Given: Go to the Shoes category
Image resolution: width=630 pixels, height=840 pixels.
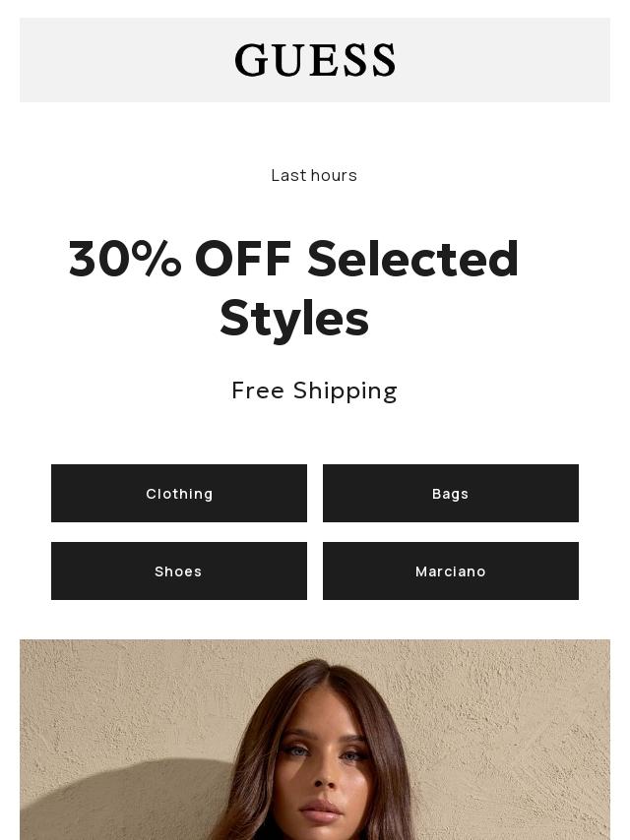Looking at the screenshot, I should pyautogui.click(x=179, y=571).
